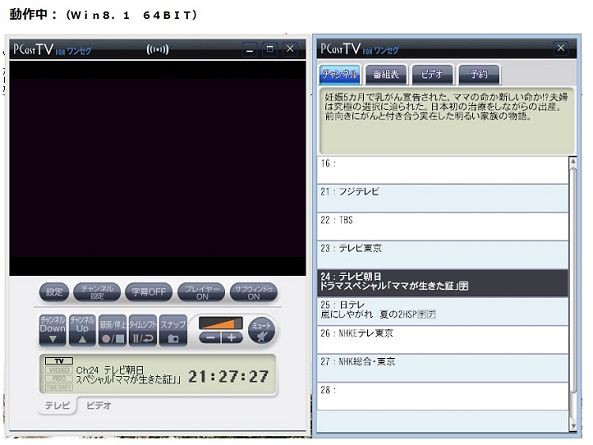This screenshot has height=445, width=593.
Task: Toggle the プレイヤー ON button
Action: click(201, 292)
